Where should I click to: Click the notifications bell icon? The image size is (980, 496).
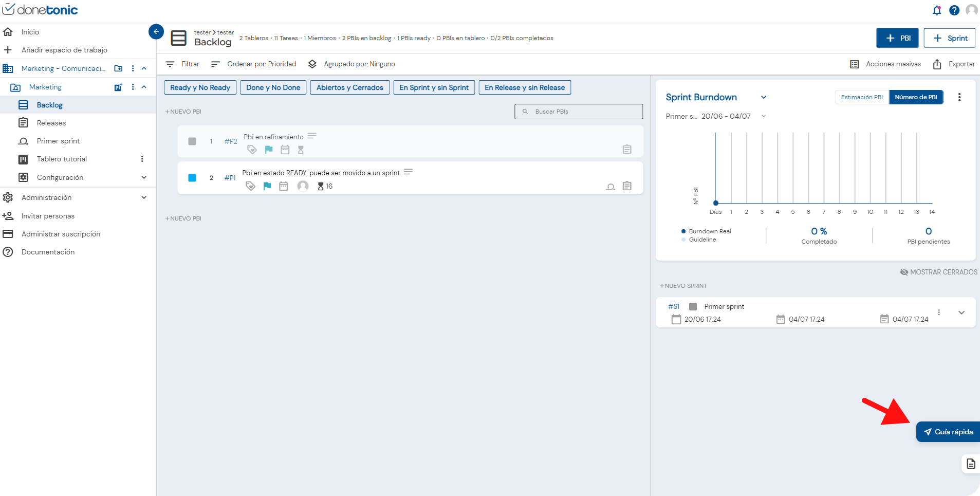pyautogui.click(x=936, y=10)
